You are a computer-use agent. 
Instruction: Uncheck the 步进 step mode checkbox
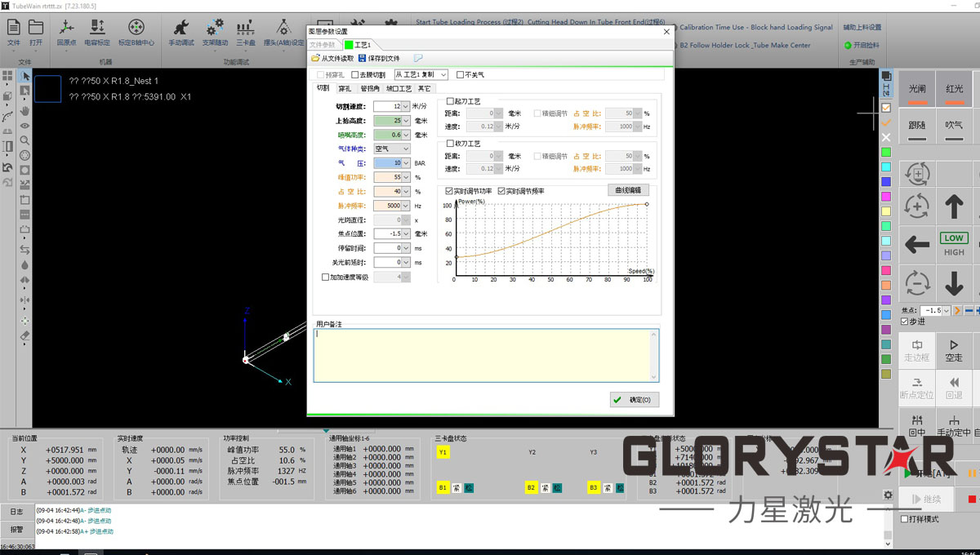point(904,322)
